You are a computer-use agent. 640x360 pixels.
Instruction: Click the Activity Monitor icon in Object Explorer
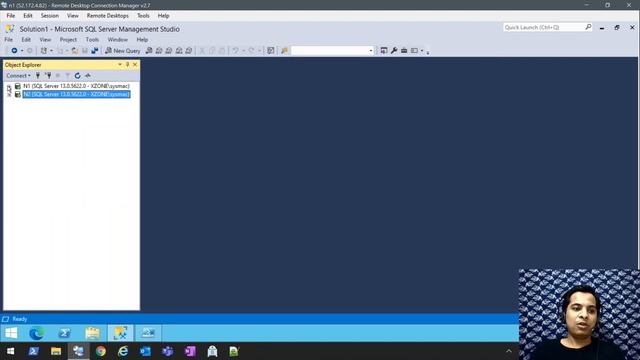[x=88, y=76]
